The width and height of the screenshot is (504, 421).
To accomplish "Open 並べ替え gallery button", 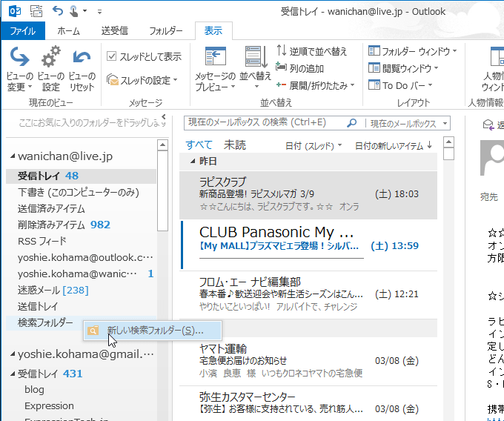I will [x=256, y=68].
